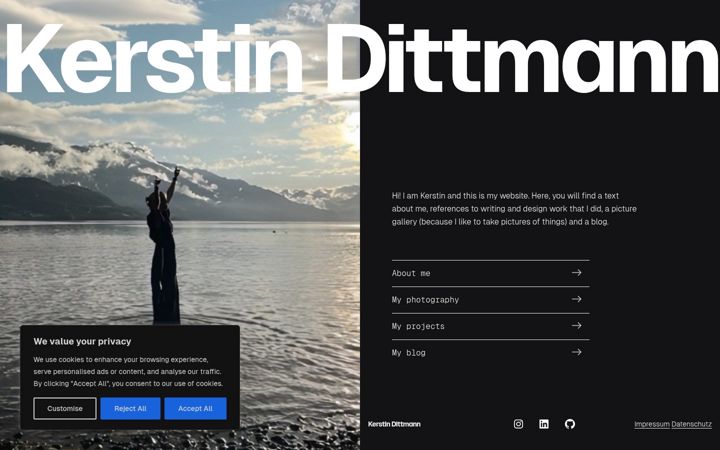Open My projects link
This screenshot has height=450, width=720.
click(490, 326)
